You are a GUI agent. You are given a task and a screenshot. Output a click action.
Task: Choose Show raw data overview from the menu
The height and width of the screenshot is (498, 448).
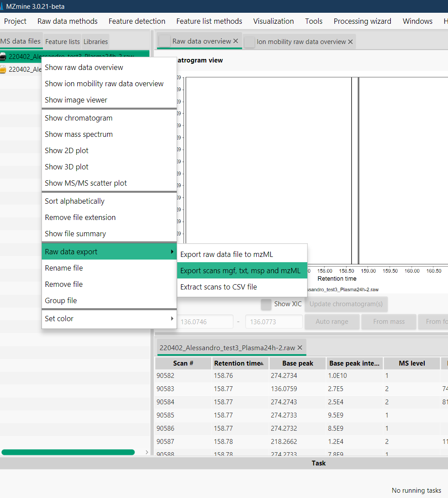point(84,67)
